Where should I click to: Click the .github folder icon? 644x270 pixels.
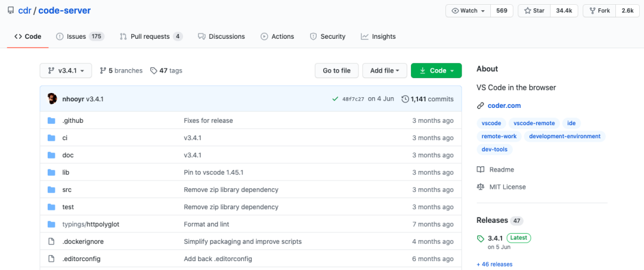pos(51,120)
